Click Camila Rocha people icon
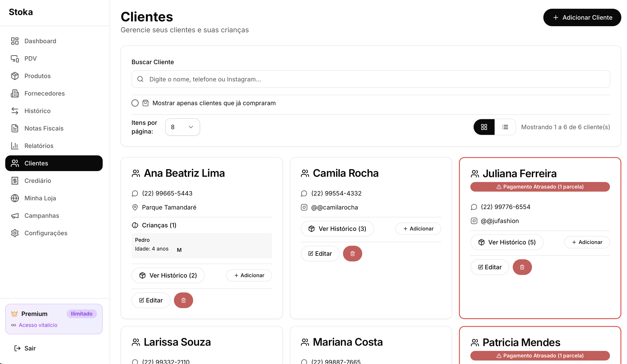This screenshot has width=627, height=364. [x=305, y=173]
